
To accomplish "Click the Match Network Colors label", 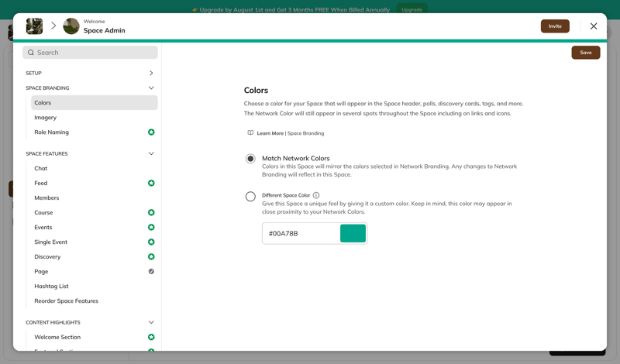I will 296,158.
